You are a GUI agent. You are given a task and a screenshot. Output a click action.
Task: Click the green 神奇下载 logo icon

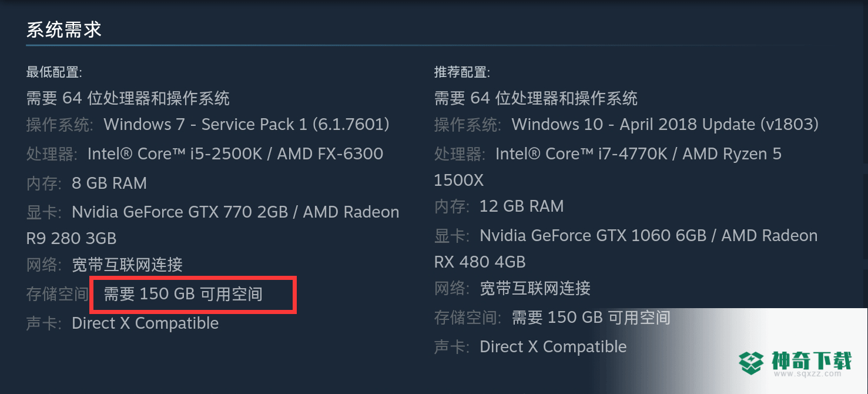[752, 363]
